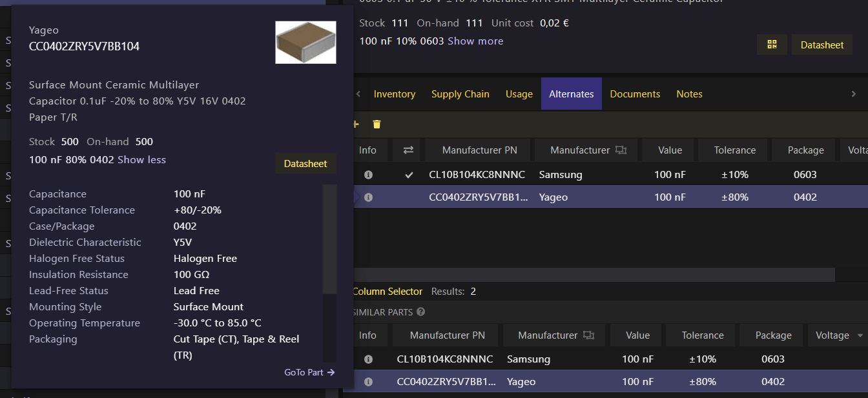This screenshot has width=868, height=398.
Task: Click the 0402 package cell in alternates
Action: [805, 197]
